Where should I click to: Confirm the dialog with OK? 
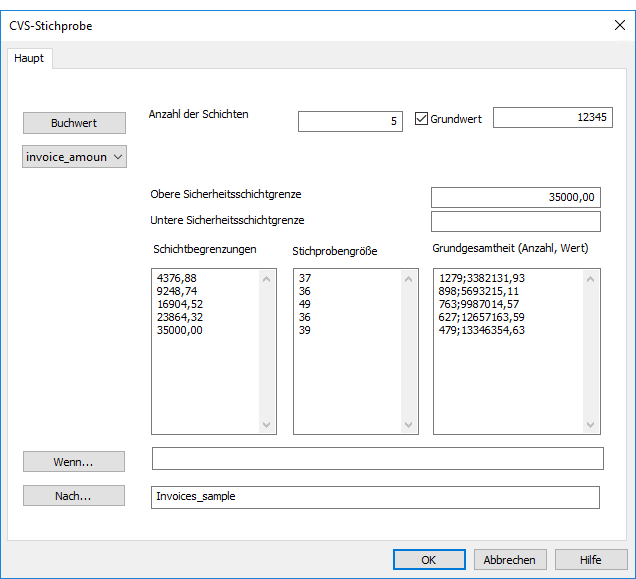(x=429, y=560)
